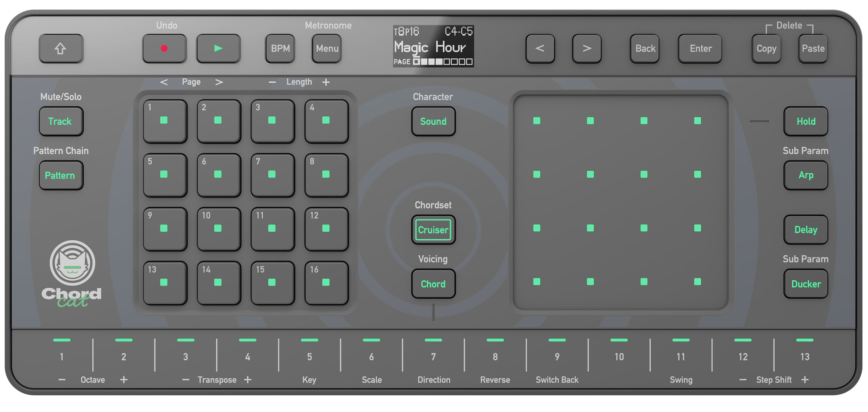Tap step pad 2
868x412 pixels.
pos(219,121)
